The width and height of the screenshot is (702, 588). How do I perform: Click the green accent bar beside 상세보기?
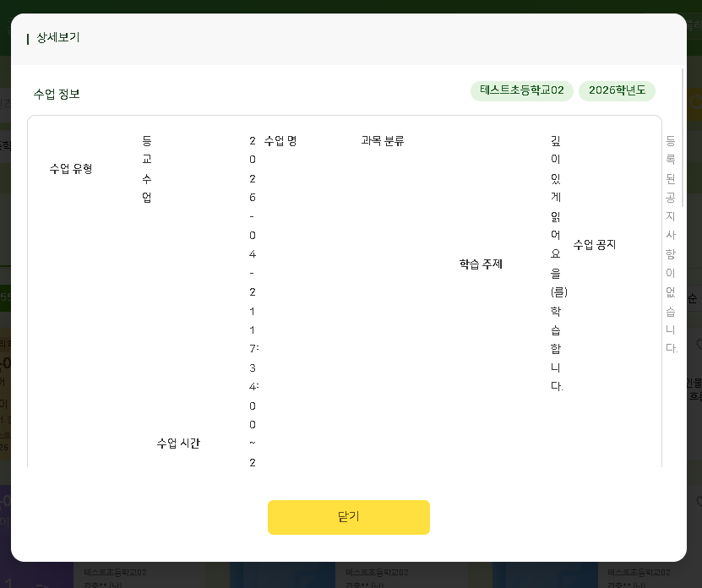(28, 39)
